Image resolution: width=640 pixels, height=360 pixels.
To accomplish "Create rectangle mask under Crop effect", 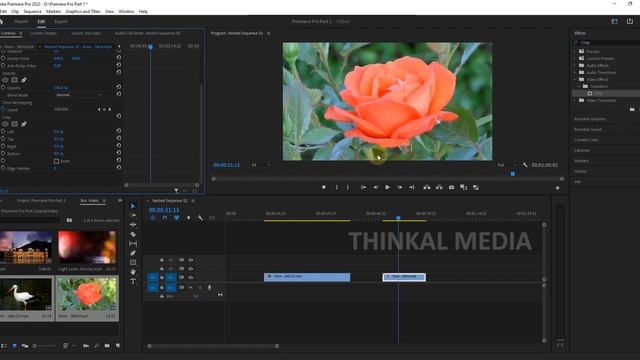I will click(x=14, y=124).
